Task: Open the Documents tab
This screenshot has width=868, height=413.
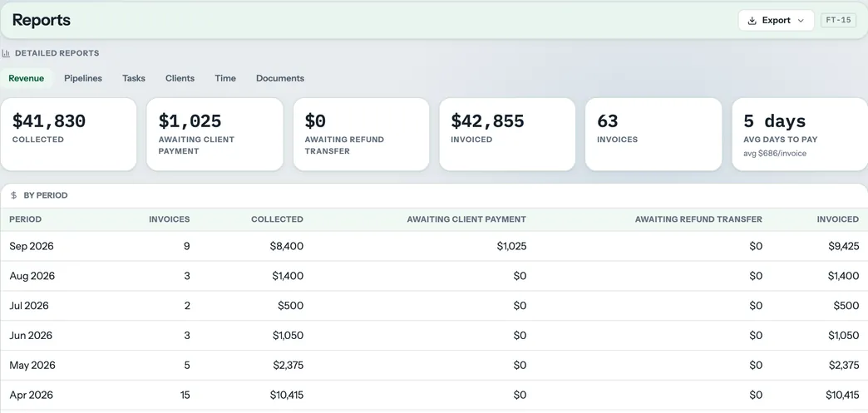Action: tap(280, 78)
